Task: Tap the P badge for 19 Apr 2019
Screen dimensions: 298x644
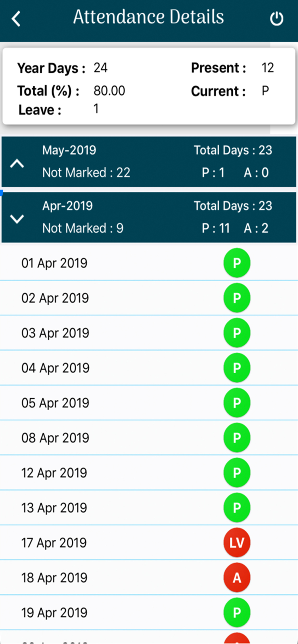Action: pos(237,612)
